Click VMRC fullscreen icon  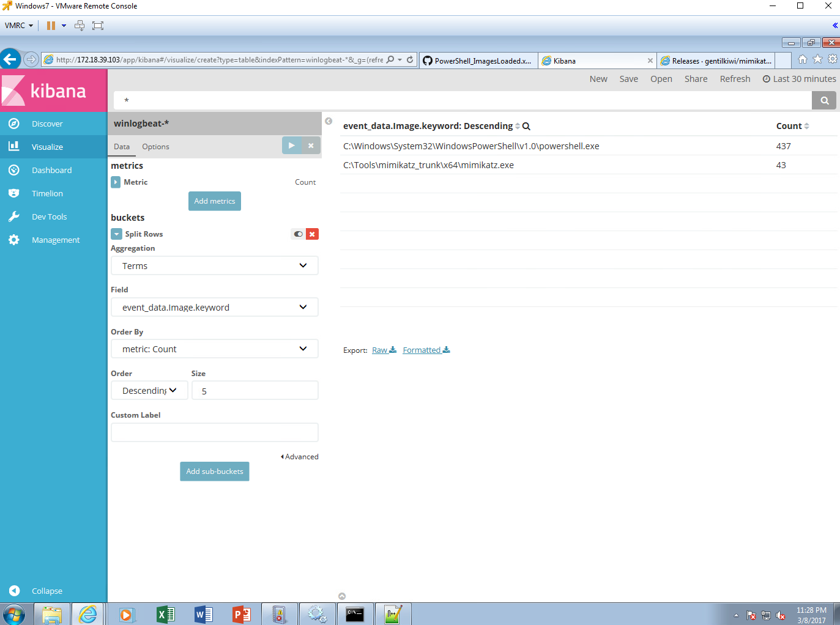[98, 26]
